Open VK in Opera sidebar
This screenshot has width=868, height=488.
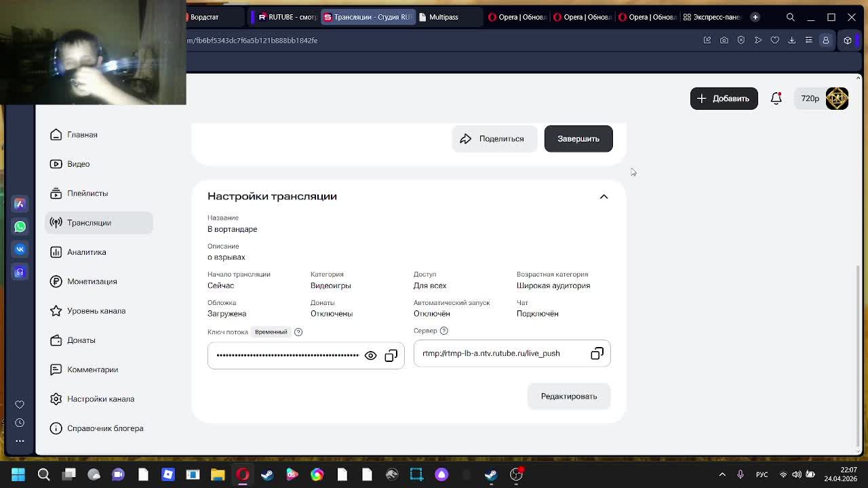pyautogui.click(x=20, y=249)
